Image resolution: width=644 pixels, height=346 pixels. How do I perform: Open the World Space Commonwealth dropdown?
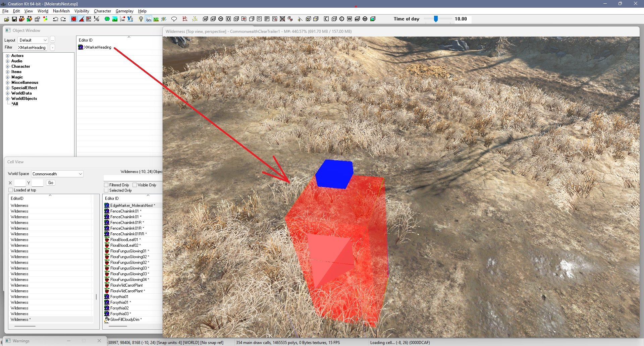(57, 174)
